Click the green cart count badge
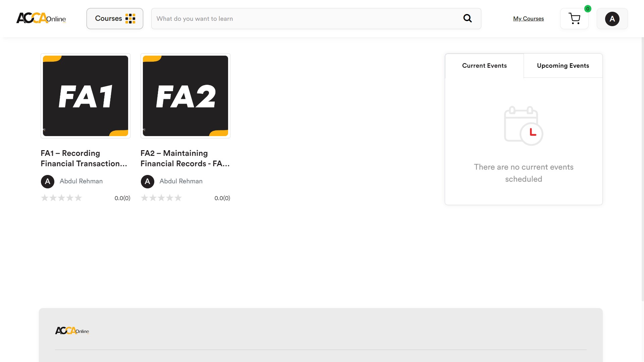644x362 pixels. coord(588,9)
